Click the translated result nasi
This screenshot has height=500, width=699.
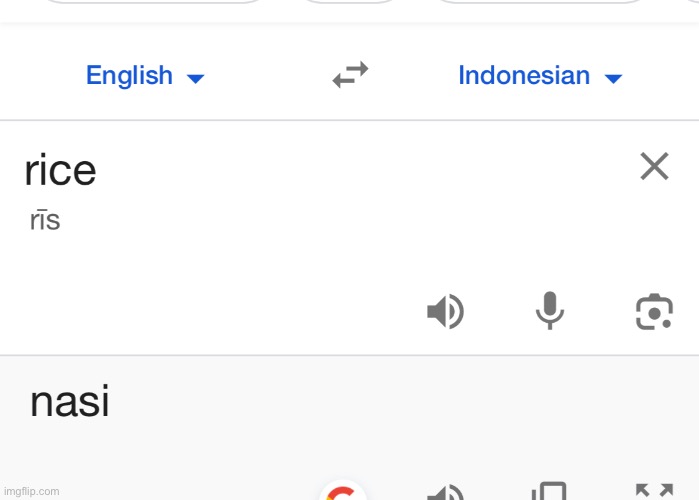coord(70,402)
